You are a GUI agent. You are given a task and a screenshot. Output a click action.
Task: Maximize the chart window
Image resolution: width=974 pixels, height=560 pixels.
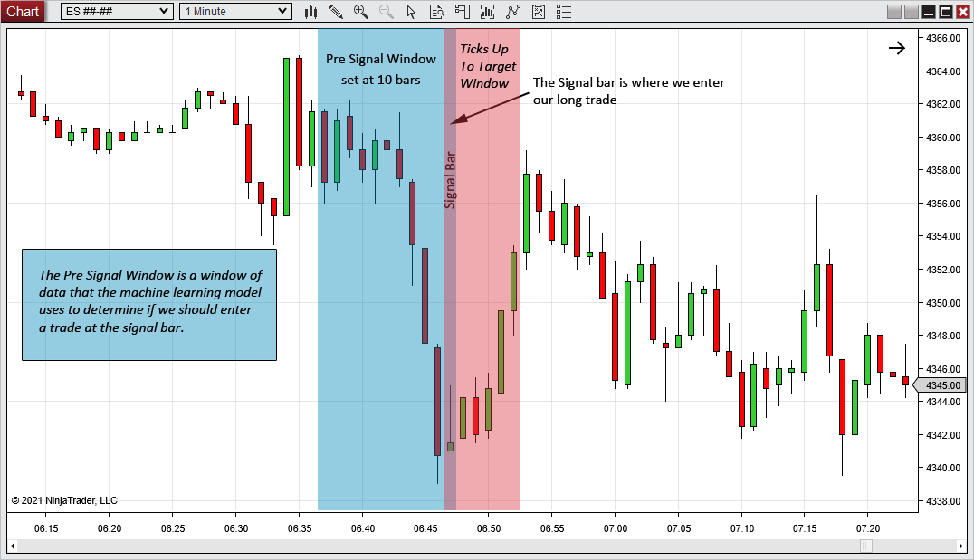point(945,12)
